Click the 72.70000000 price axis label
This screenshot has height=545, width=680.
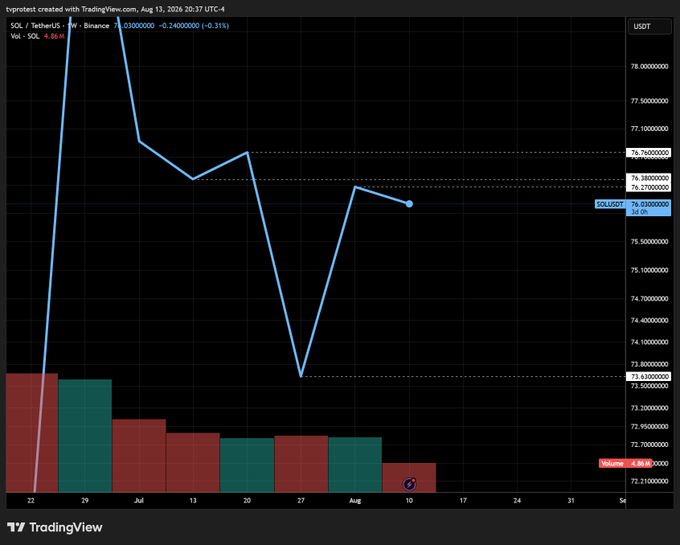[x=649, y=445]
